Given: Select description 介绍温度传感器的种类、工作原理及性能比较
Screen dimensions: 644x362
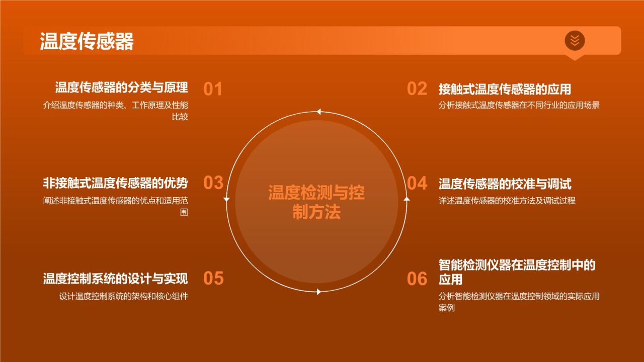Looking at the screenshot, I should pyautogui.click(x=116, y=111).
